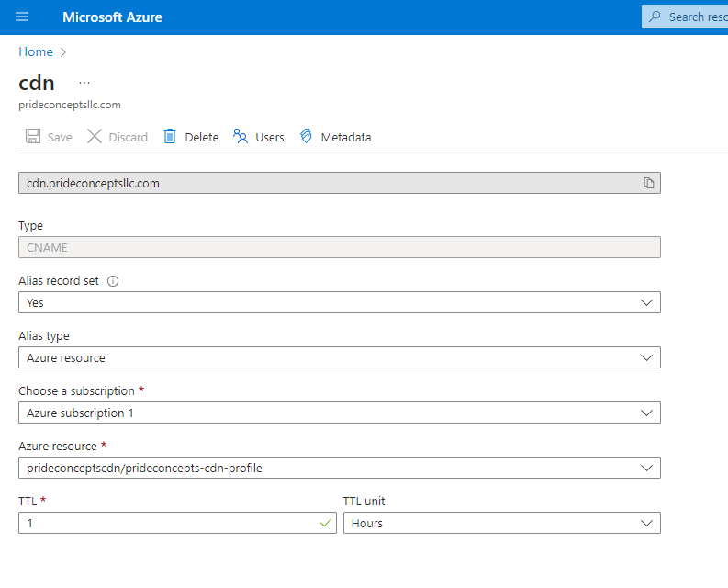Click the TTL value input field
The height and width of the screenshot is (588, 728).
tap(177, 523)
